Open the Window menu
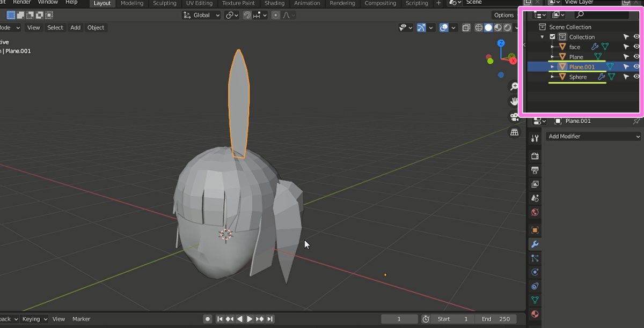 click(48, 3)
